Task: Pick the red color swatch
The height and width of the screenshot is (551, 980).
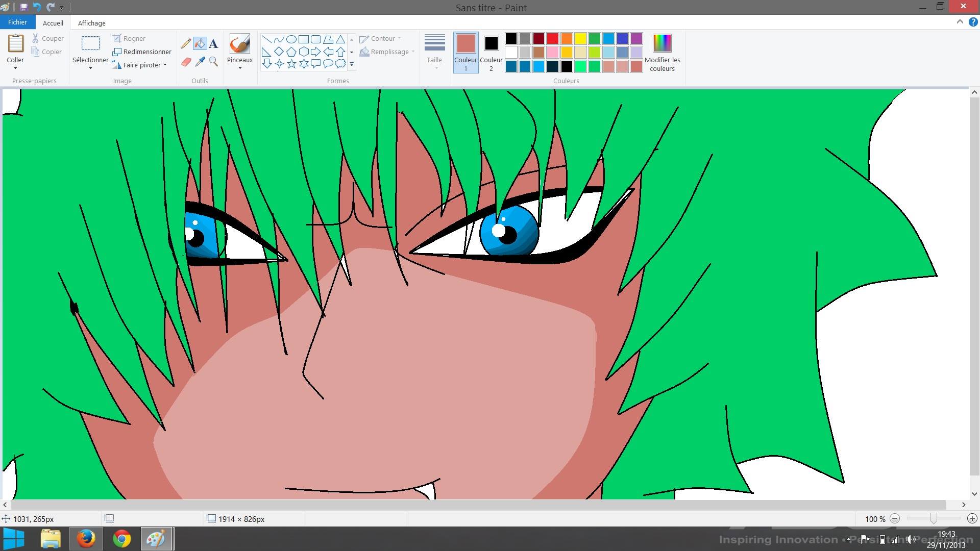Action: (x=552, y=39)
